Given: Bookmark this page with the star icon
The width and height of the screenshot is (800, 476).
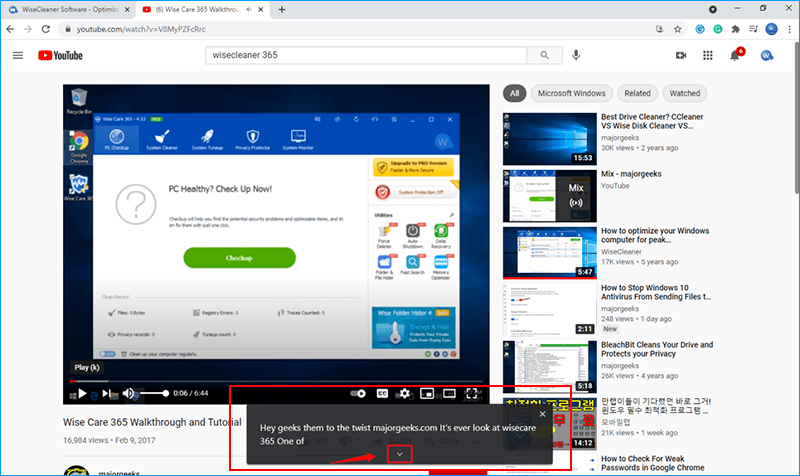Looking at the screenshot, I should (x=678, y=29).
